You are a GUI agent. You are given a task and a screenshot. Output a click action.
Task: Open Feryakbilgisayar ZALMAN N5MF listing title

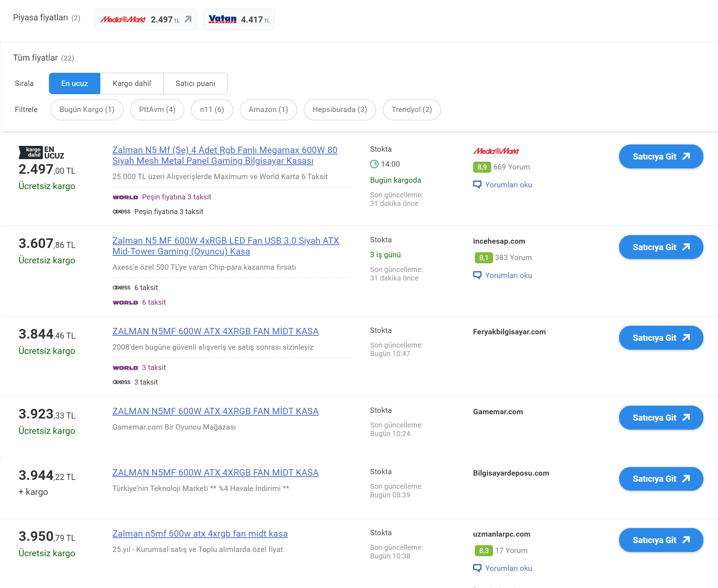(216, 331)
